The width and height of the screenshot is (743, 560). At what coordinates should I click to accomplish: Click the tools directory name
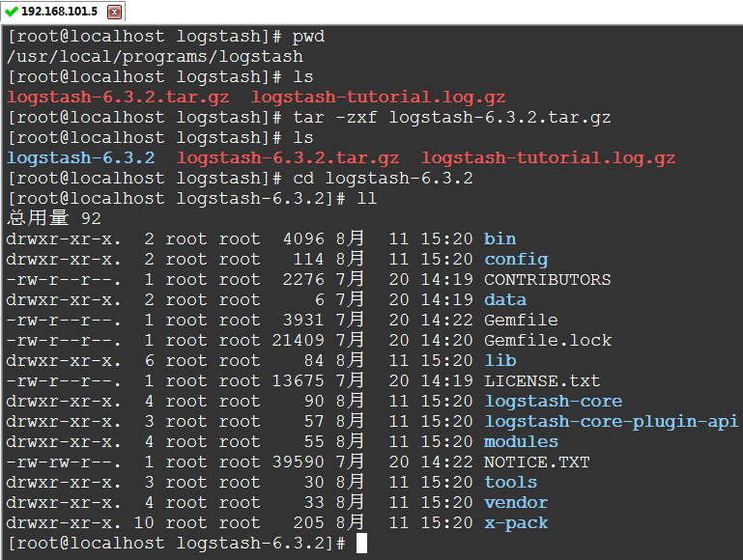[510, 482]
